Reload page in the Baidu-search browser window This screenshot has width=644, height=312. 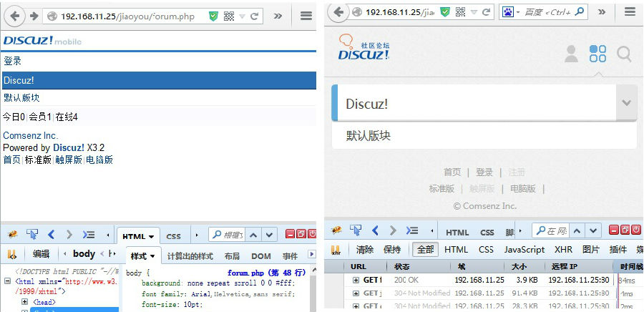487,12
